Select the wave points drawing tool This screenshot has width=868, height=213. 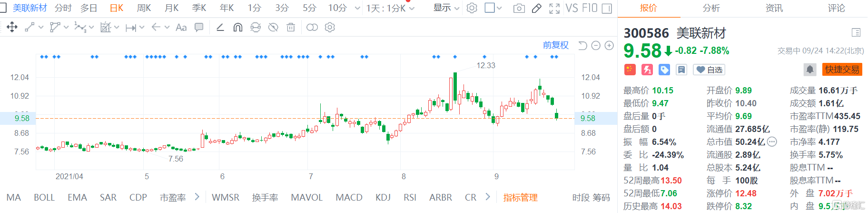pyautogui.click(x=80, y=27)
